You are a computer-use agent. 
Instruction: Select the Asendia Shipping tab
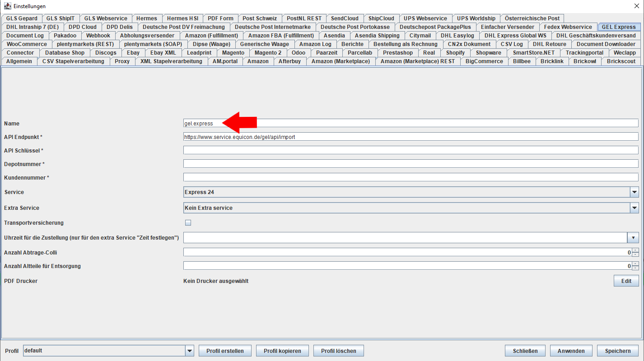coord(377,36)
